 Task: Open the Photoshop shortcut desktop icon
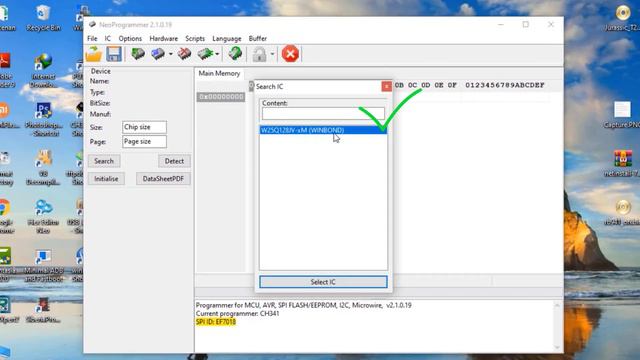click(43, 119)
